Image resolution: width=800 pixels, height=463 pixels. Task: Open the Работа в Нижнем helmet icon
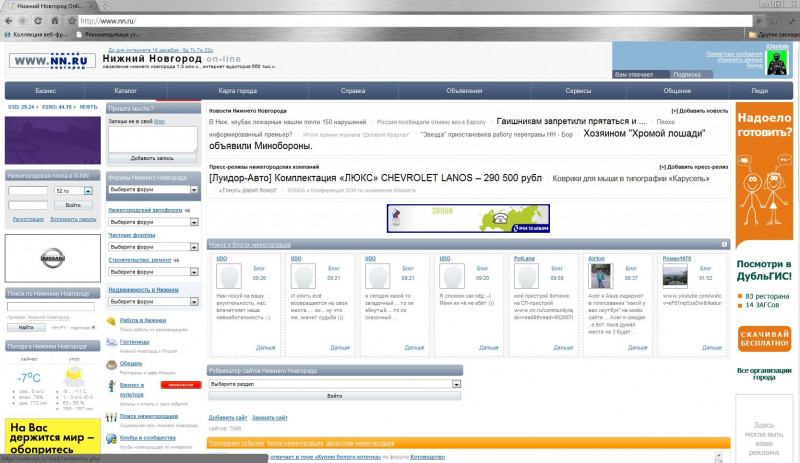coord(111,321)
